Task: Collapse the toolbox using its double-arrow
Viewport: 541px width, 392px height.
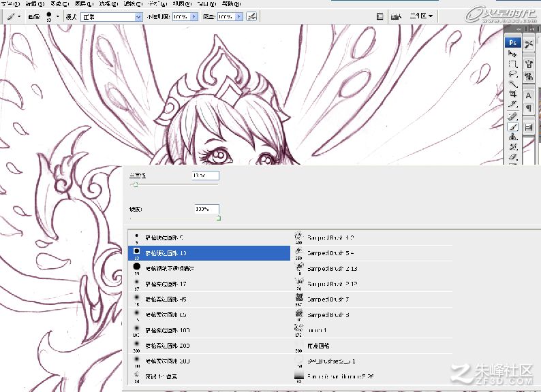Action: click(519, 29)
